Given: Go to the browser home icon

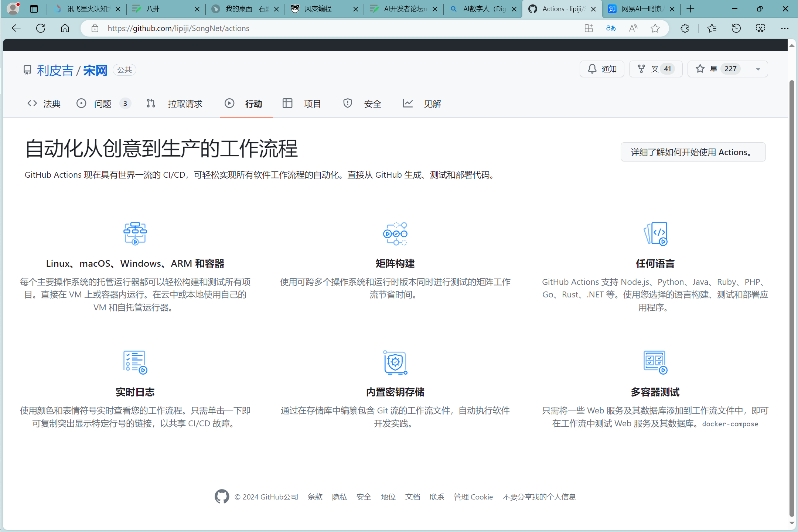Looking at the screenshot, I should coord(65,28).
